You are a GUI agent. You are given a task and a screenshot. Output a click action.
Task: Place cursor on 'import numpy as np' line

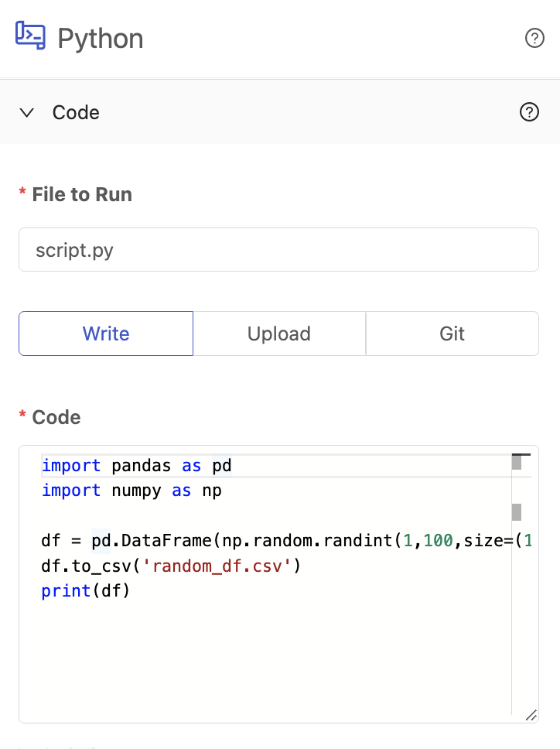[131, 491]
